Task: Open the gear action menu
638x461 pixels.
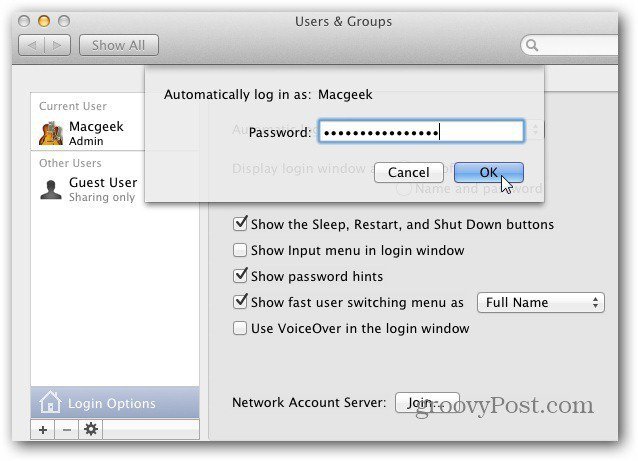Action: [91, 429]
